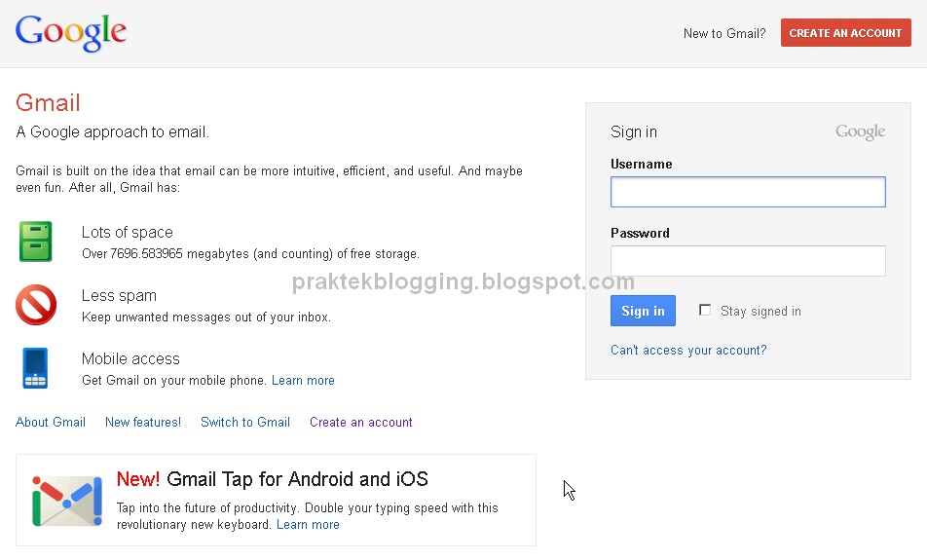Image resolution: width=927 pixels, height=560 pixels.
Task: Click the Gmail envelope icon in the promo box
Action: pos(67,501)
